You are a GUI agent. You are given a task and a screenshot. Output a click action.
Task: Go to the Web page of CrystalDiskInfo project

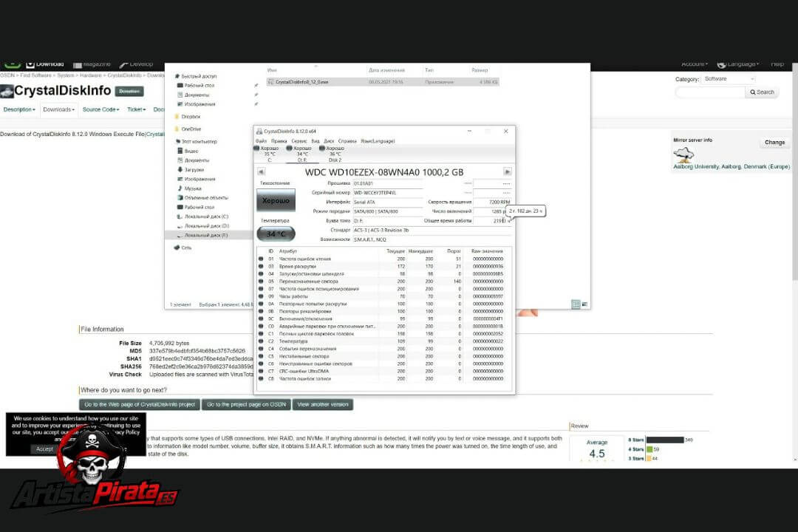[140, 405]
